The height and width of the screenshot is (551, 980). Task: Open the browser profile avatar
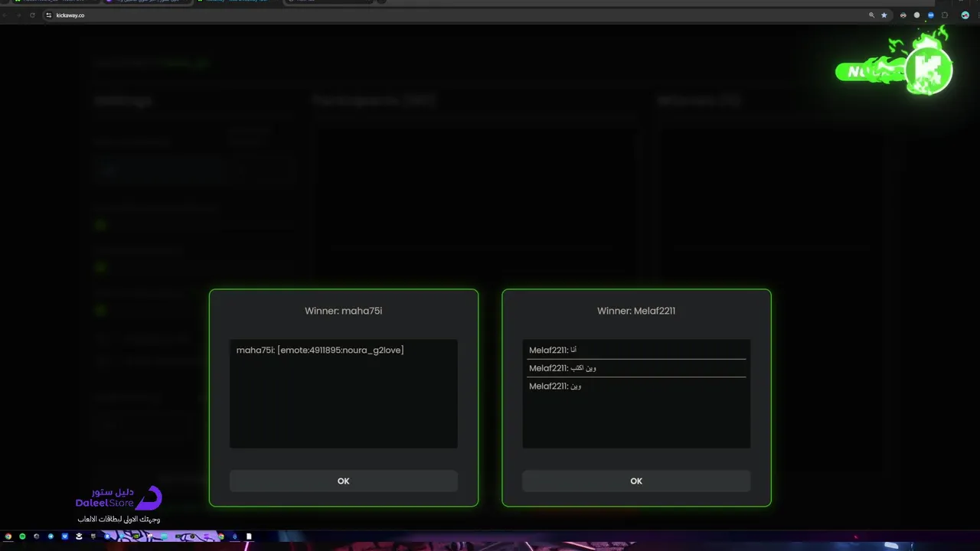[965, 15]
